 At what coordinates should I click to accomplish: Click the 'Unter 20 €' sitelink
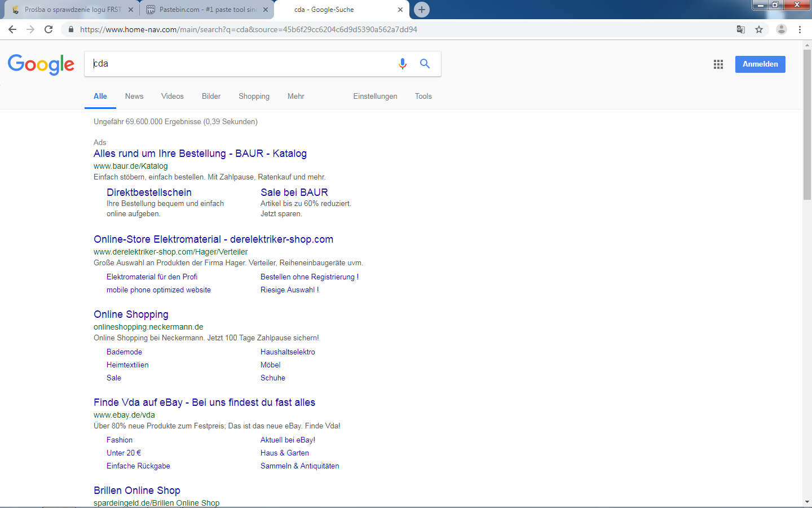click(124, 453)
